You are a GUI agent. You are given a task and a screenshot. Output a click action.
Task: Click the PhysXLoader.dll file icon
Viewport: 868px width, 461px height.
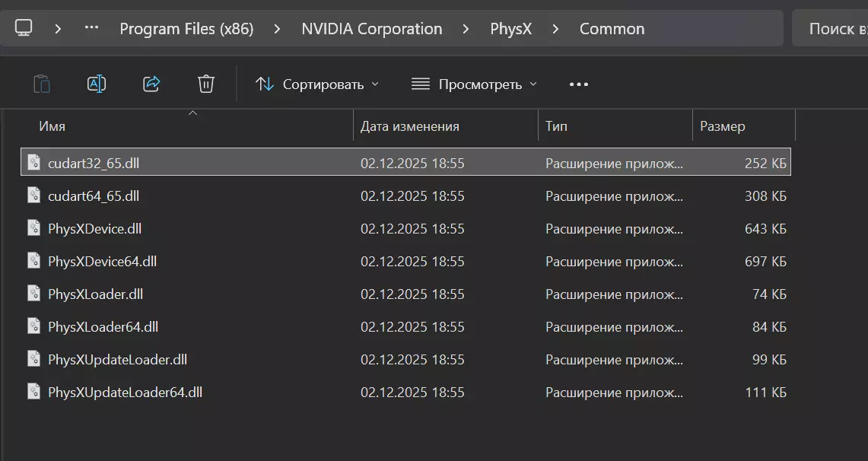point(33,294)
